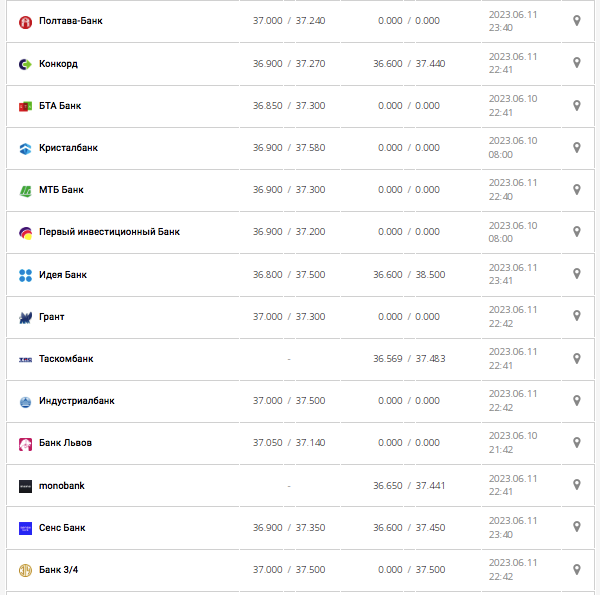Click the Полтава-Банк logo icon

pyautogui.click(x=26, y=22)
